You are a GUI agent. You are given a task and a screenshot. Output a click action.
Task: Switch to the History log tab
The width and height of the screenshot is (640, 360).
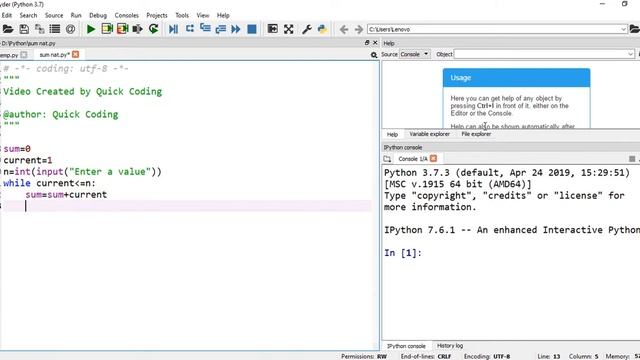point(450,346)
